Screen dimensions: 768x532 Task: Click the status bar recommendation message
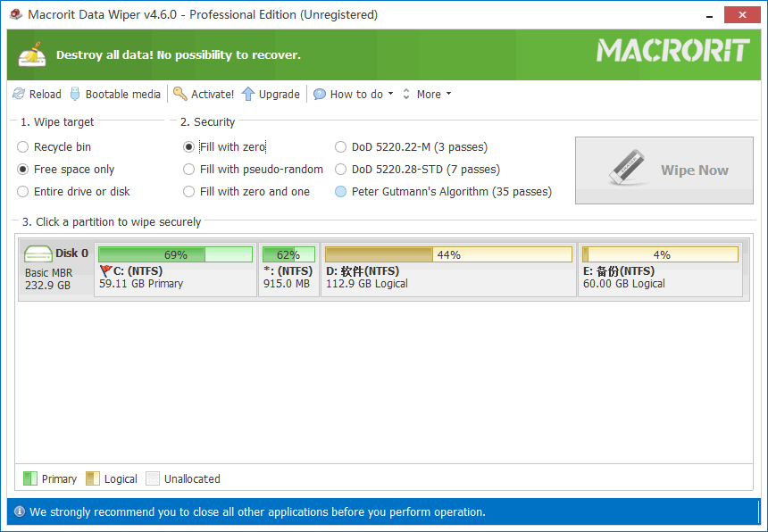click(x=257, y=512)
